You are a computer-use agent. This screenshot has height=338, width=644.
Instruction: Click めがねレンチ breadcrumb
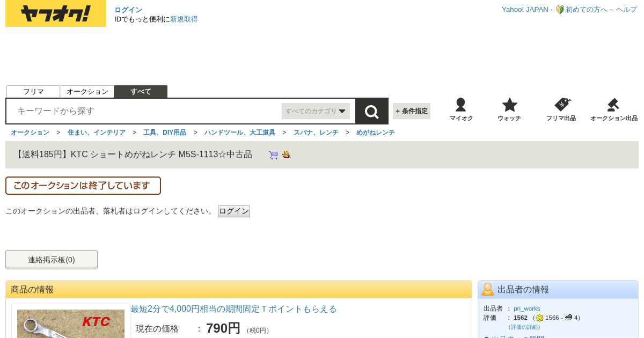376,133
